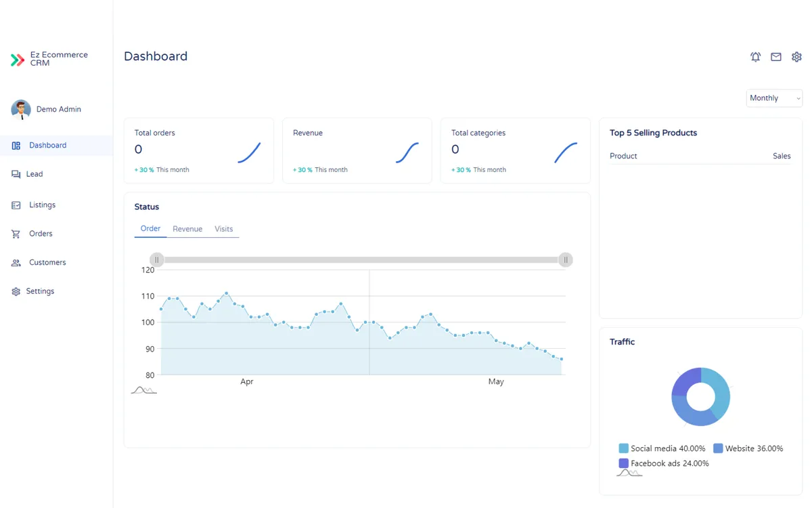Click the Ez Ecommerce CRM logo icon
This screenshot has width=812, height=508.
coord(18,60)
